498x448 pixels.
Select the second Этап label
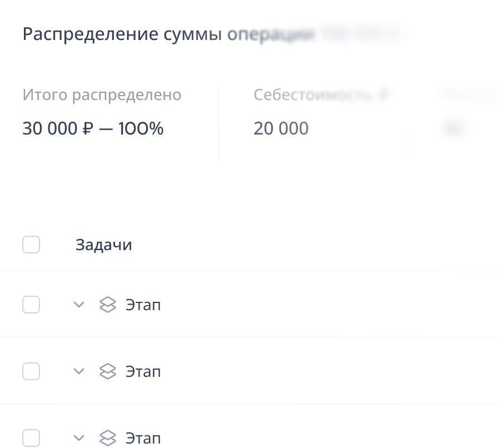(143, 371)
